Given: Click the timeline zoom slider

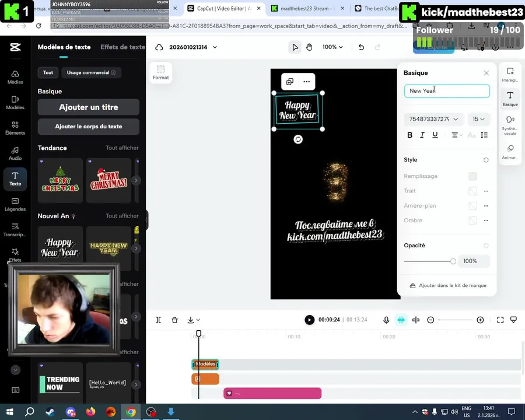Looking at the screenshot, I should pyautogui.click(x=456, y=320).
